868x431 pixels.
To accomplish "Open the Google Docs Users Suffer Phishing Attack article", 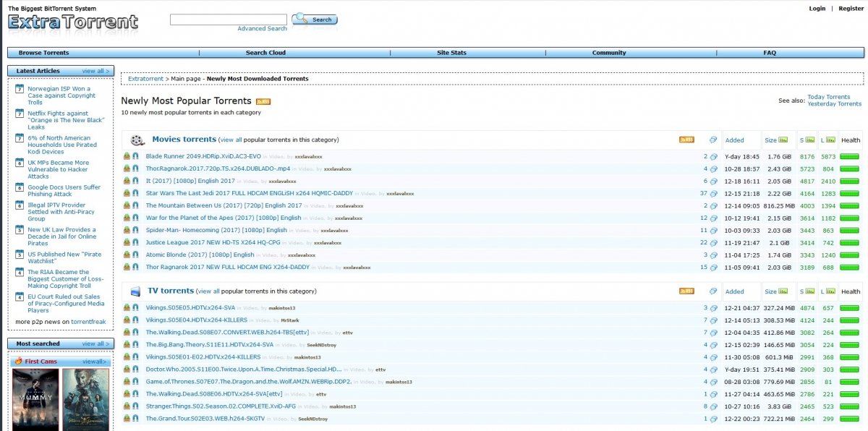I will tap(64, 190).
